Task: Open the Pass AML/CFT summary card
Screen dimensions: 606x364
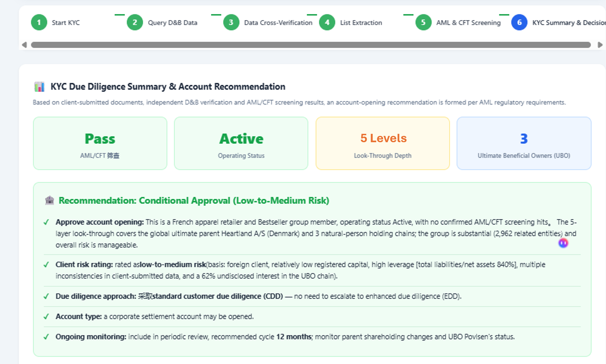Action: click(x=100, y=143)
